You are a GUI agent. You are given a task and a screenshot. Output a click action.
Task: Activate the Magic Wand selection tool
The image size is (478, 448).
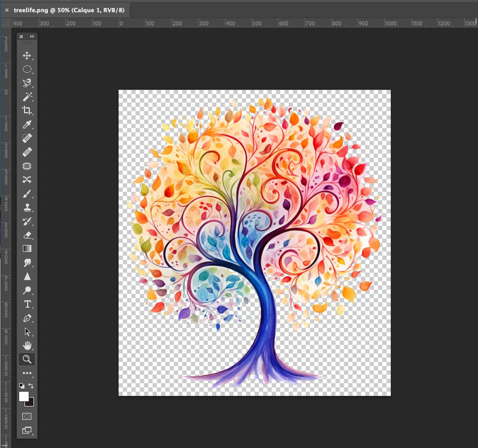27,96
